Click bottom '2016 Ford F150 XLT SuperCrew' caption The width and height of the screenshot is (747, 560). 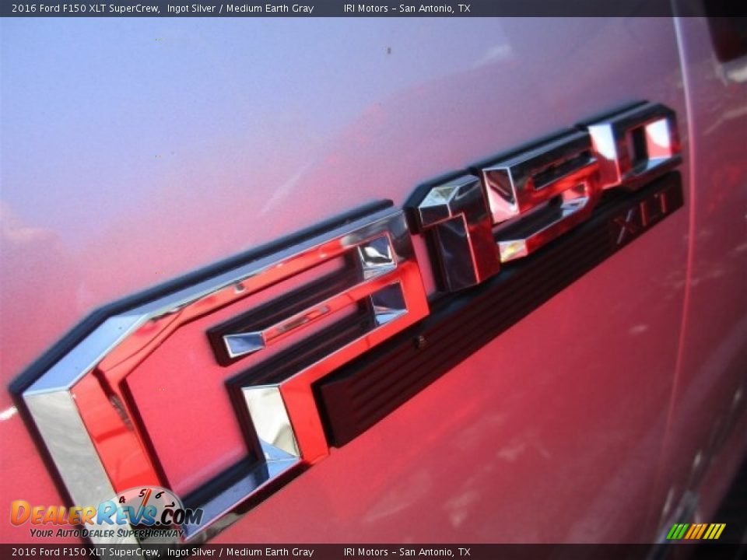click(x=85, y=551)
